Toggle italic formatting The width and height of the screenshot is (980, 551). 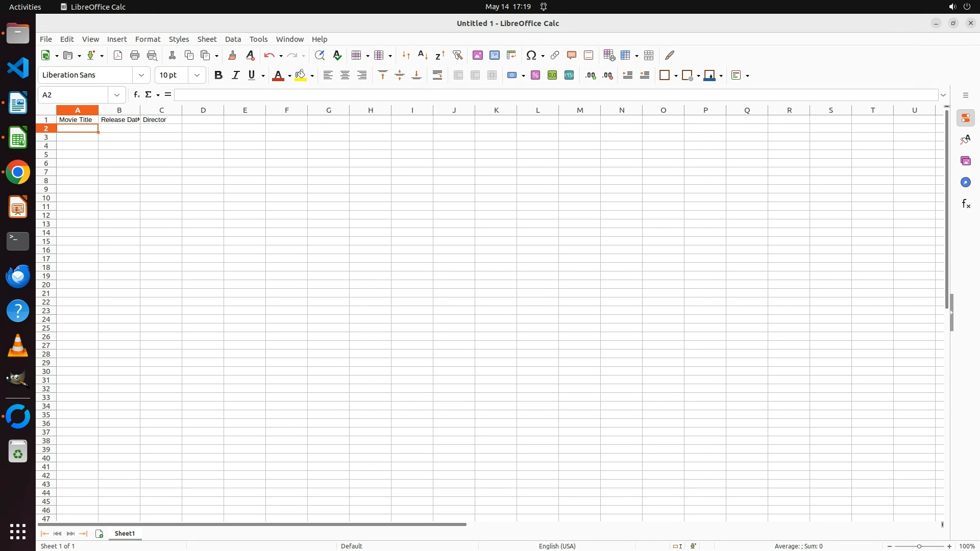tap(235, 76)
